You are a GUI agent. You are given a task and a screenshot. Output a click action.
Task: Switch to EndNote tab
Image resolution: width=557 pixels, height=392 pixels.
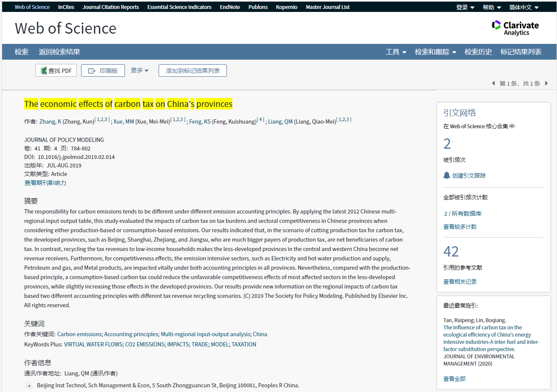click(x=230, y=7)
